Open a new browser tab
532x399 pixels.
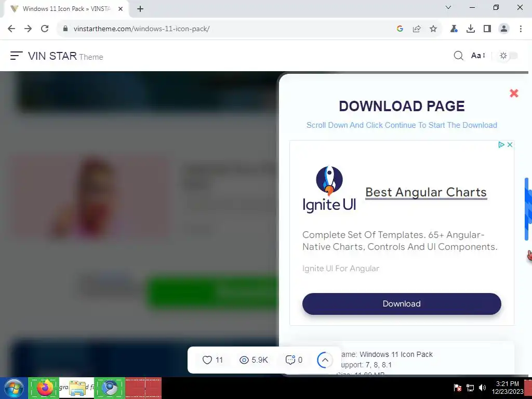click(140, 9)
